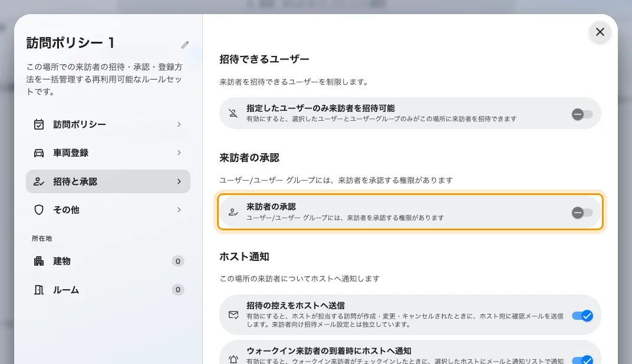Screen dimensions: 632x364
Task: Click the chevron on 招待と承認
Action: (x=179, y=181)
